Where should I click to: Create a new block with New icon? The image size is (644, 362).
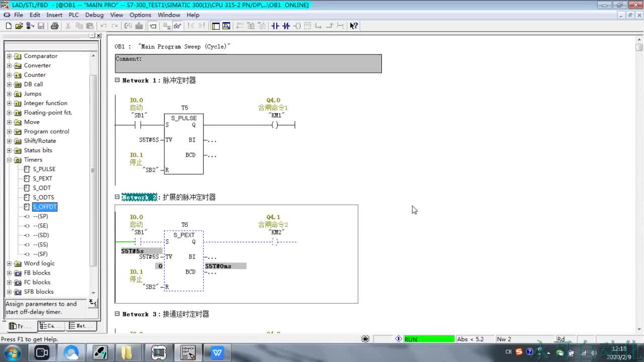[x=9, y=26]
